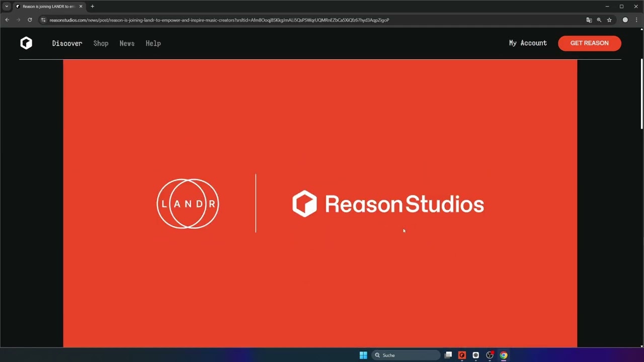This screenshot has height=362, width=644.
Task: Reload the page
Action: click(30, 20)
